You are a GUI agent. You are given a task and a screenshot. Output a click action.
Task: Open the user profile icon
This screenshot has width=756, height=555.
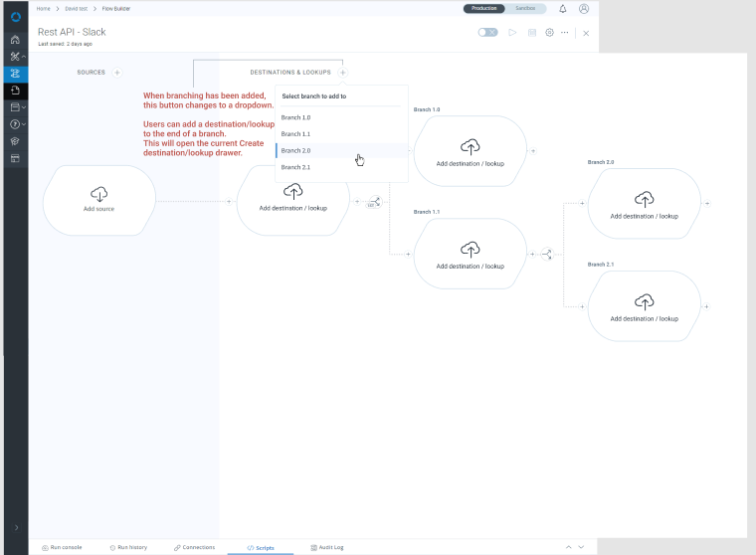584,9
